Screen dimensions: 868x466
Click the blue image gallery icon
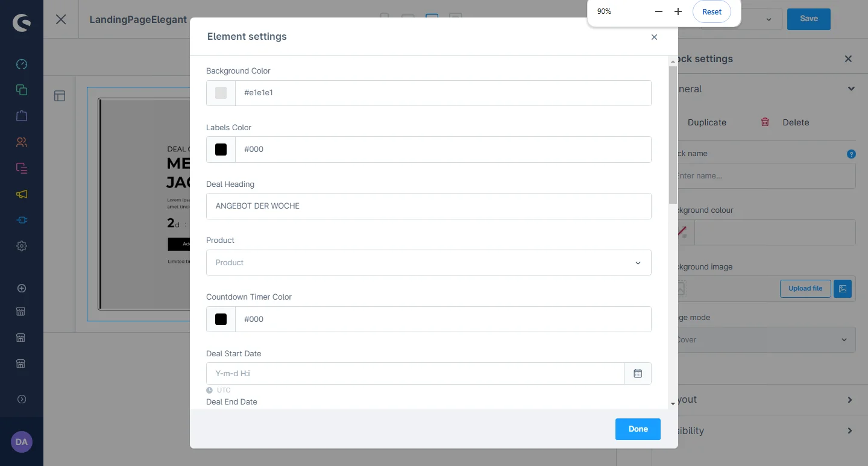(x=843, y=289)
